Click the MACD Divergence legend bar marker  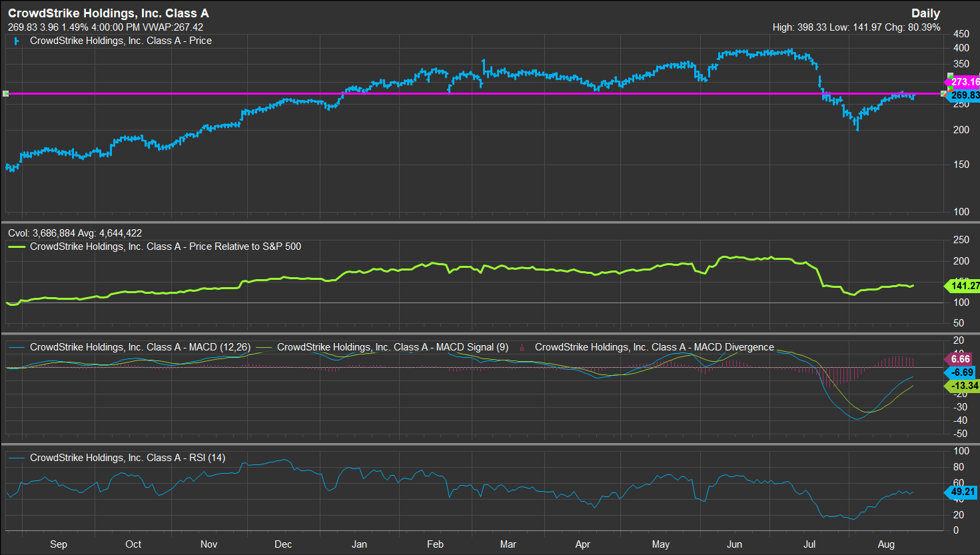coord(522,347)
